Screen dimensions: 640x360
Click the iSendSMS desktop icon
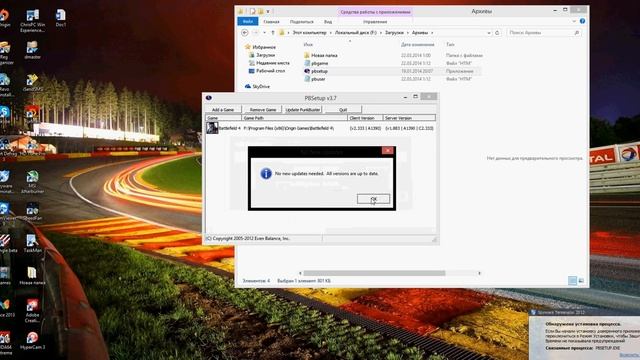tap(32, 83)
